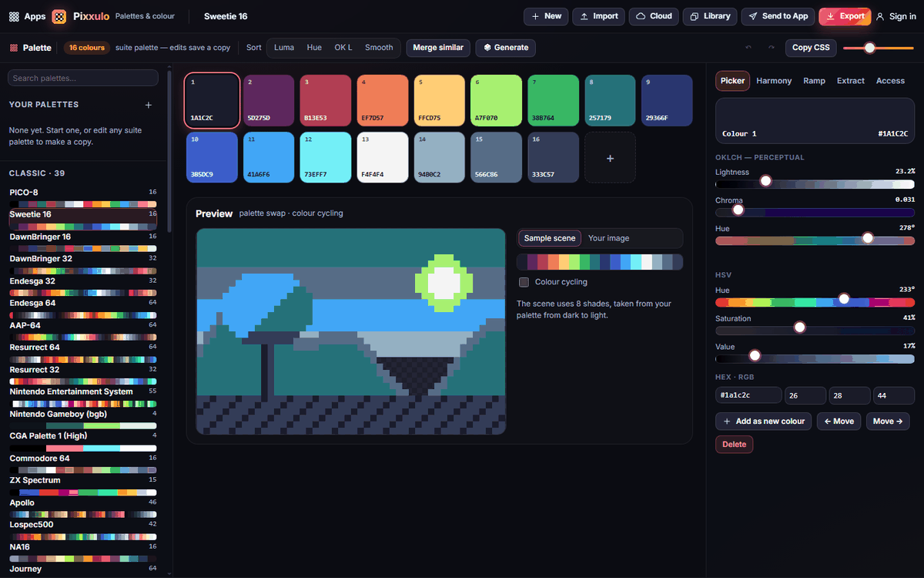This screenshot has width=924, height=578.
Task: Adjust the swatch size slider in toolbar
Action: pyautogui.click(x=879, y=48)
